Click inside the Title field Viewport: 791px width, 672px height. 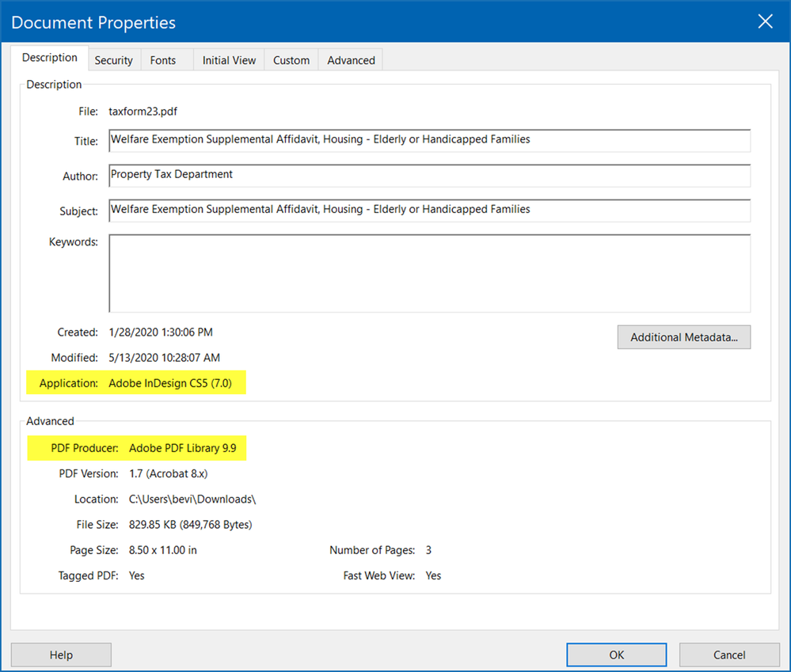point(428,140)
